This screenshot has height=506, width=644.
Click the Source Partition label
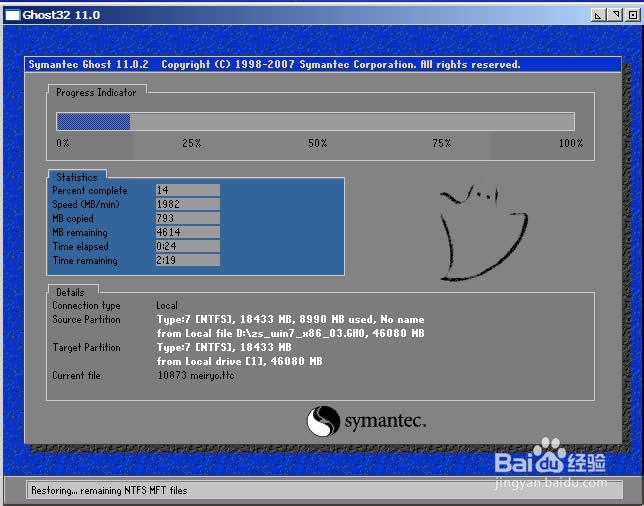86,320
